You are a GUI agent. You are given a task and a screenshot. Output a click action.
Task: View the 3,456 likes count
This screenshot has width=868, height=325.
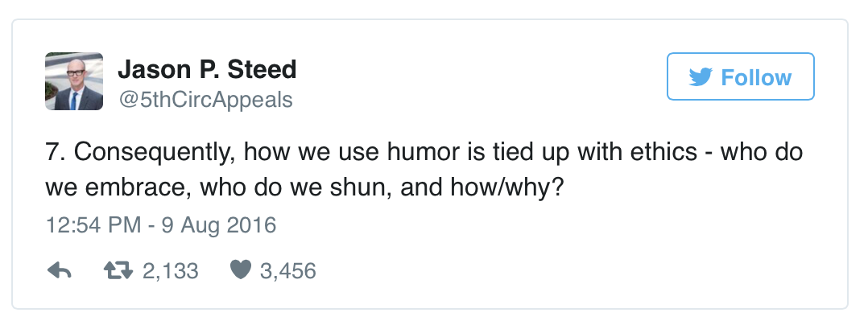pos(288,271)
